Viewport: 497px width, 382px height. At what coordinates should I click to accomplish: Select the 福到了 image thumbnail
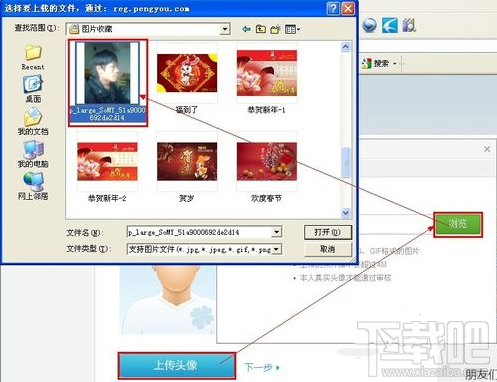[187, 73]
